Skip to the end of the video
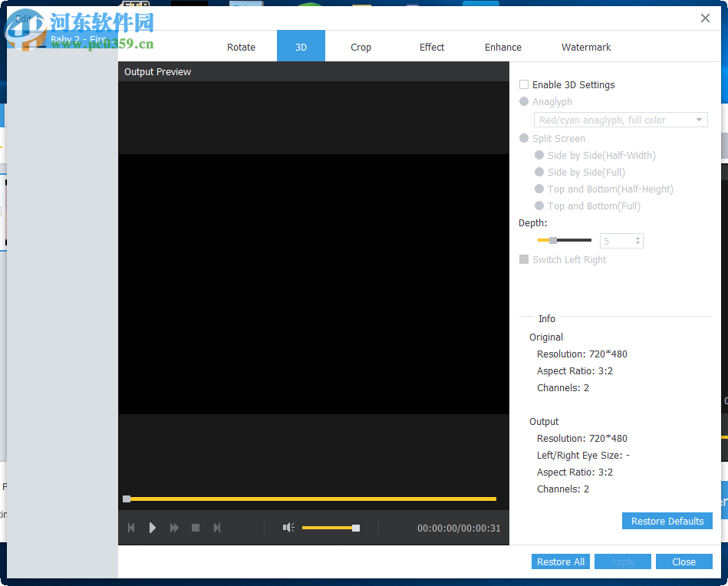 point(217,528)
